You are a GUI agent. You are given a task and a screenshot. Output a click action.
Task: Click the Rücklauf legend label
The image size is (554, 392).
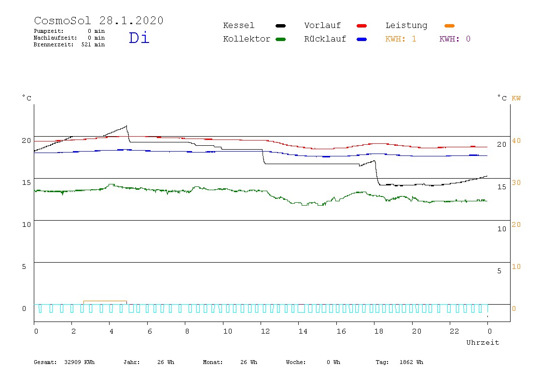325,39
